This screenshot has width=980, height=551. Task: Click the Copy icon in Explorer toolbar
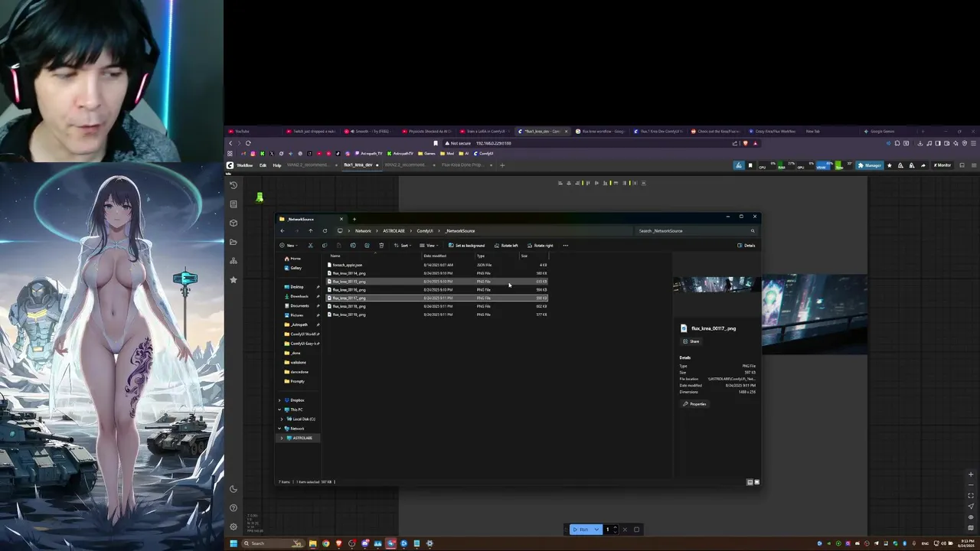(x=325, y=246)
